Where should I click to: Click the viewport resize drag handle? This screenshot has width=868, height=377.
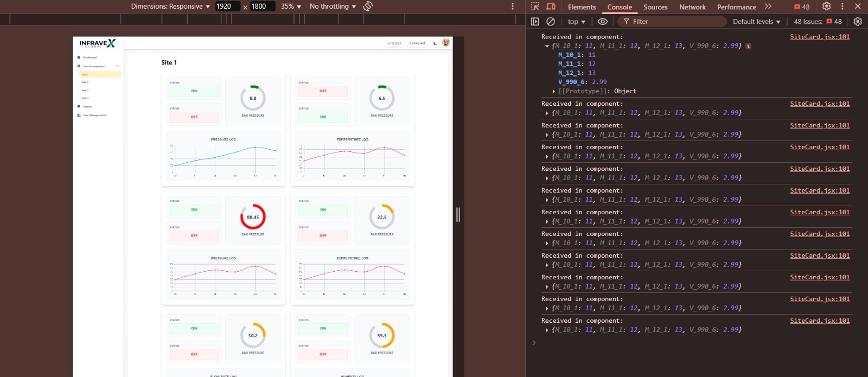coord(458,215)
